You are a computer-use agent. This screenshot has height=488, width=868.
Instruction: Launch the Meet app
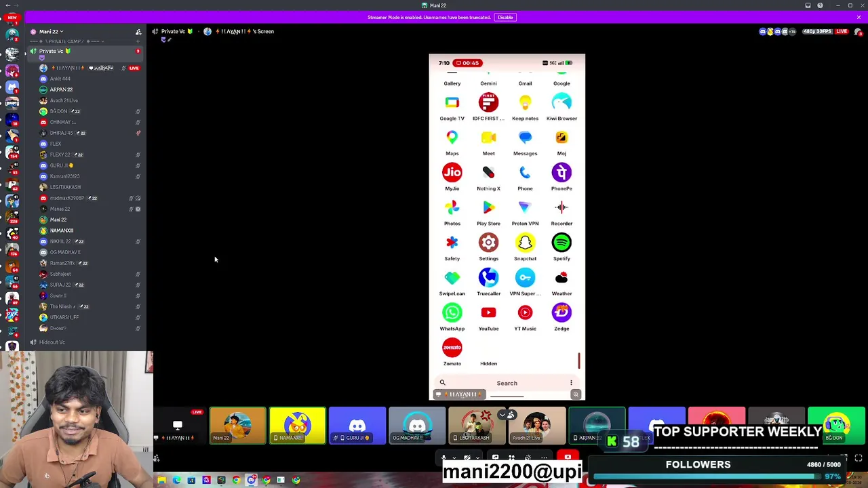click(x=488, y=137)
